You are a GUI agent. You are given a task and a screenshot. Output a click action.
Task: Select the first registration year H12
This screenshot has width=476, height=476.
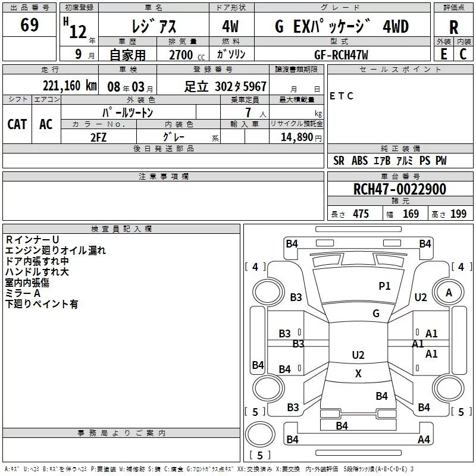[75, 28]
